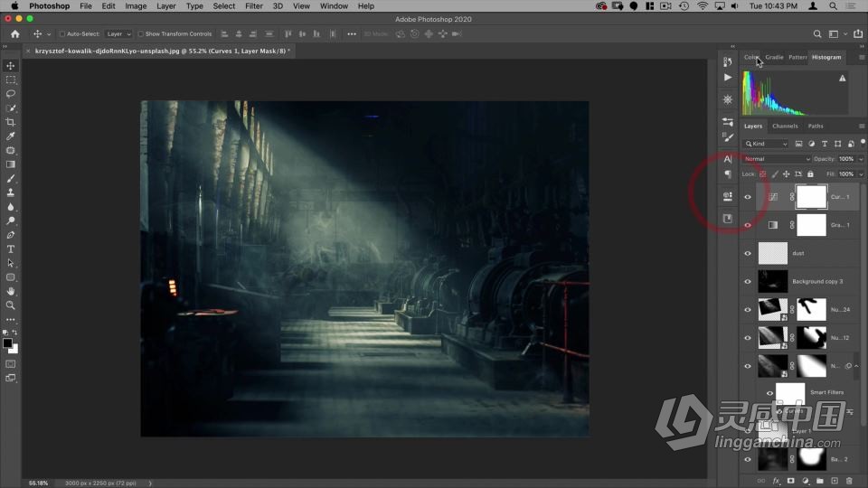Click the lock all layers padlock icon
Image resolution: width=868 pixels, height=488 pixels.
pyautogui.click(x=810, y=174)
